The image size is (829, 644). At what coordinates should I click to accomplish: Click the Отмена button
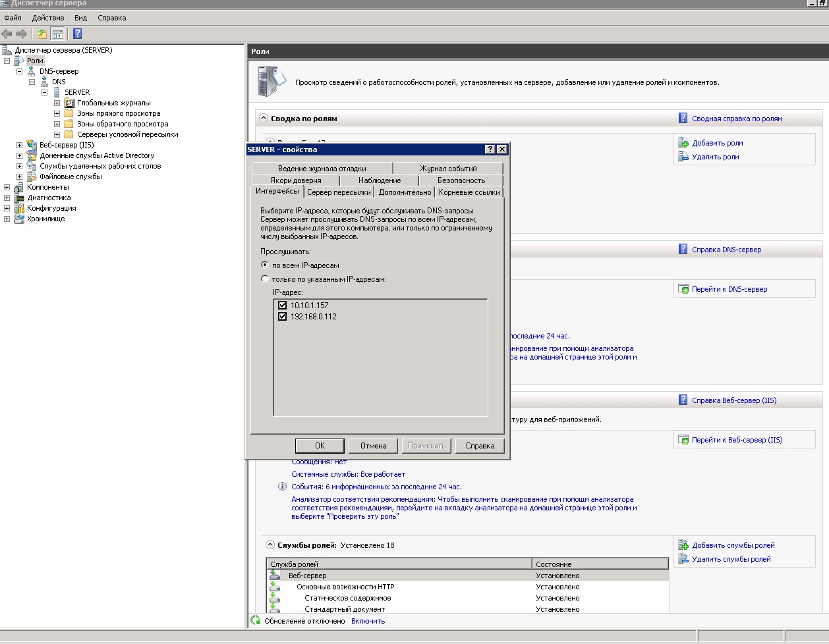coord(374,446)
